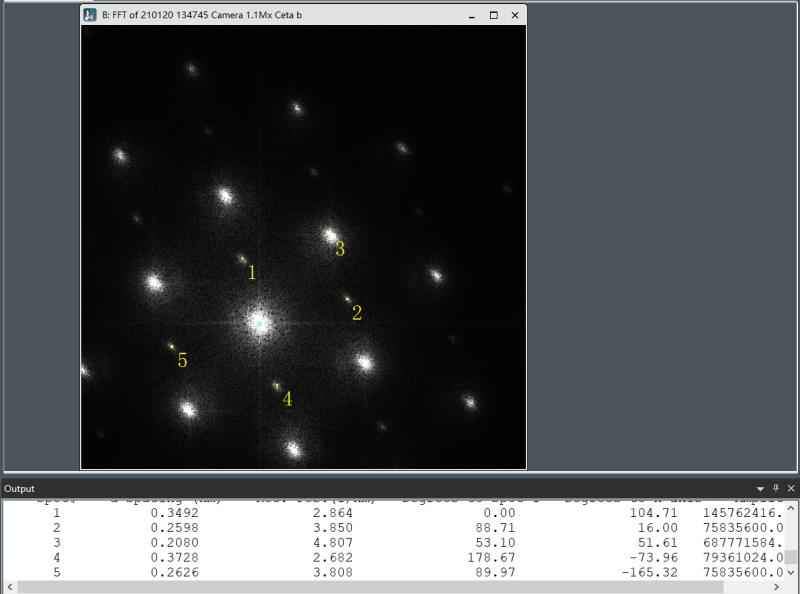Click the Output list's scroll down arrow

click(x=791, y=573)
